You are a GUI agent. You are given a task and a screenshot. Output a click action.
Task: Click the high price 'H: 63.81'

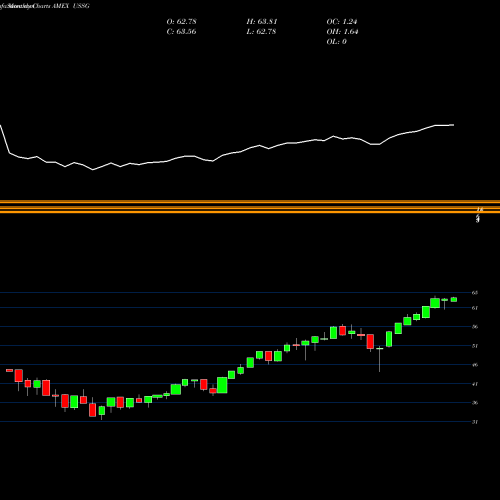point(262,22)
